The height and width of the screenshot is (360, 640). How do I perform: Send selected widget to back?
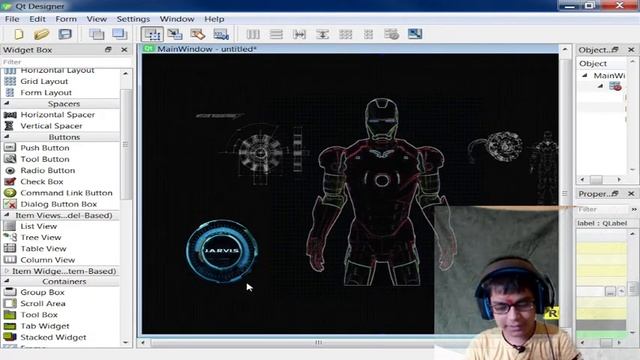(97, 34)
